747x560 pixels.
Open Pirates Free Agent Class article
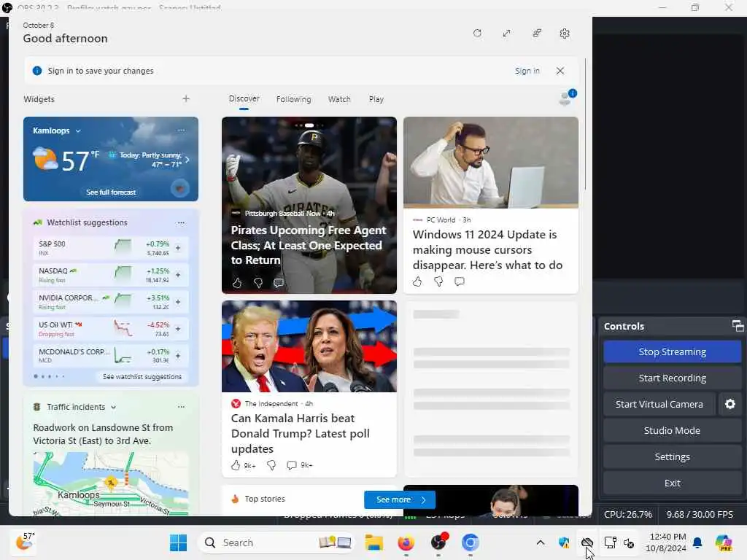(309, 245)
